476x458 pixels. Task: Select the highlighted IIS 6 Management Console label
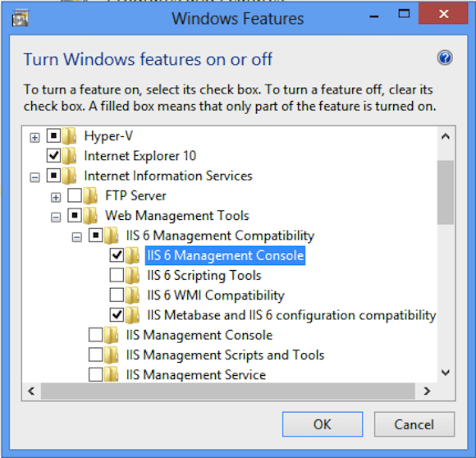pos(225,255)
